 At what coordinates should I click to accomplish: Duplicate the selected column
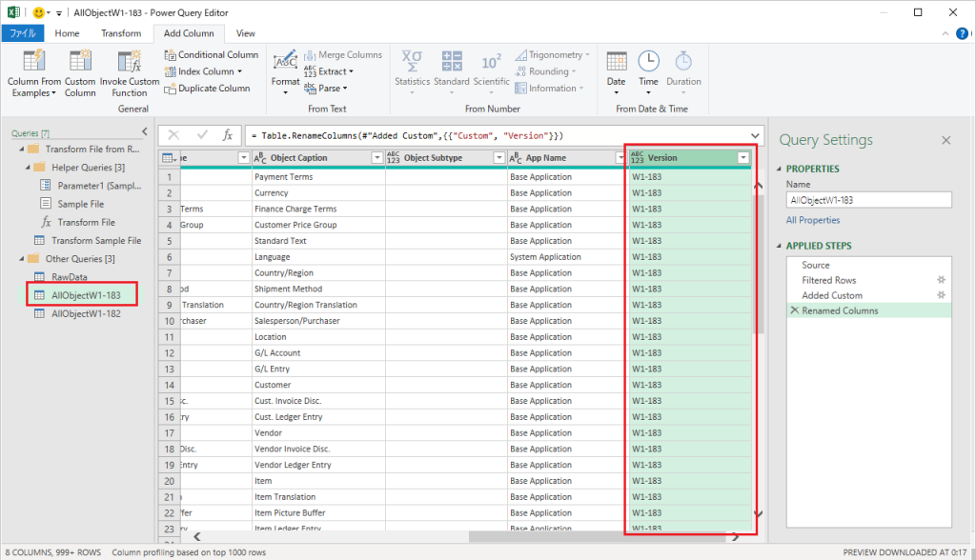207,89
